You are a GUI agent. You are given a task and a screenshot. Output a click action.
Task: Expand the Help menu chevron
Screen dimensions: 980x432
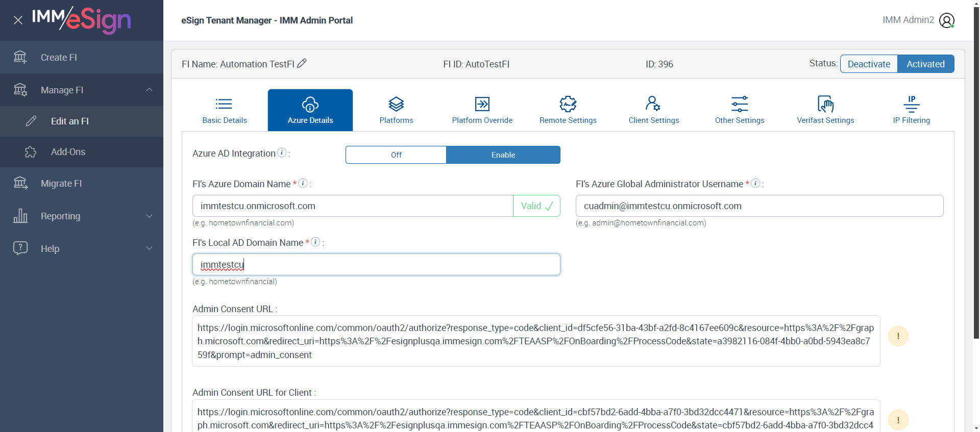click(x=149, y=248)
